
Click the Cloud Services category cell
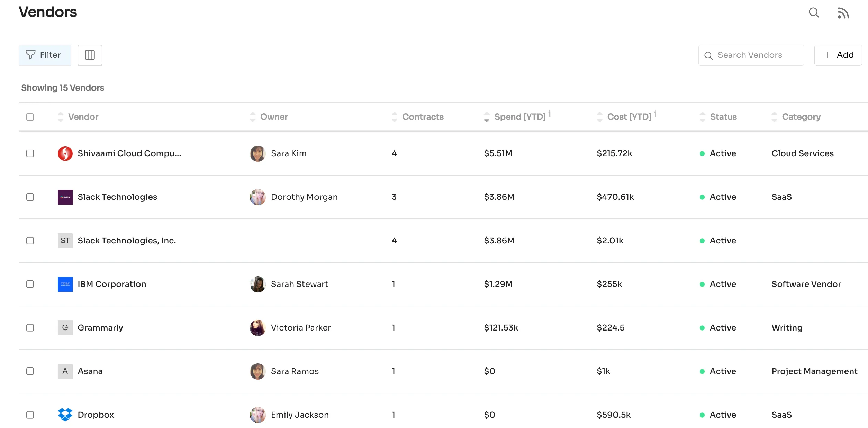click(x=803, y=153)
